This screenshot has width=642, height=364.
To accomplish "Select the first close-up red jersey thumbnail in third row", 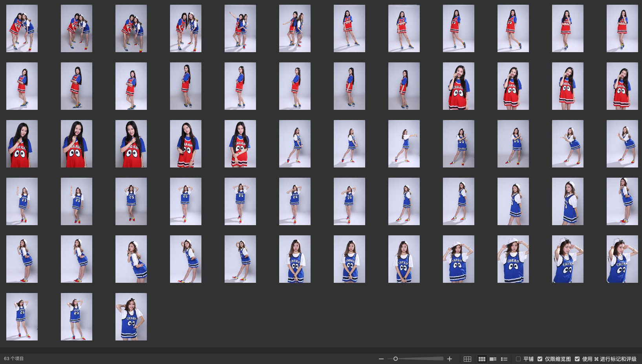I will tap(22, 144).
